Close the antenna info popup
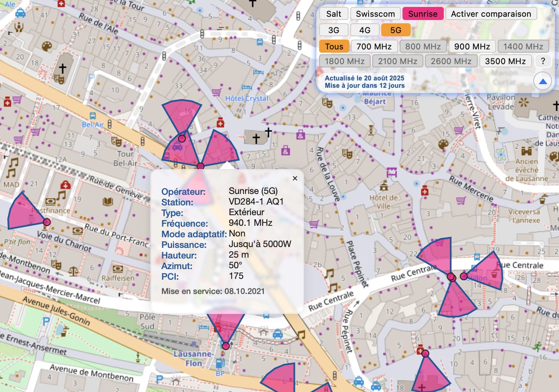Image resolution: width=559 pixels, height=392 pixels. click(295, 178)
